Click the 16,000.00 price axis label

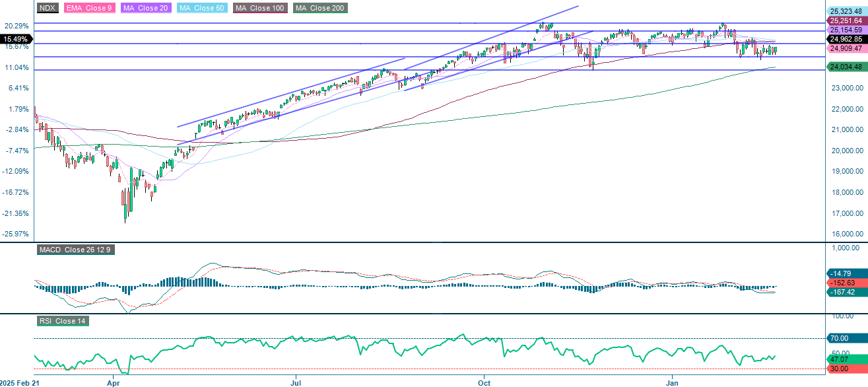coord(848,234)
